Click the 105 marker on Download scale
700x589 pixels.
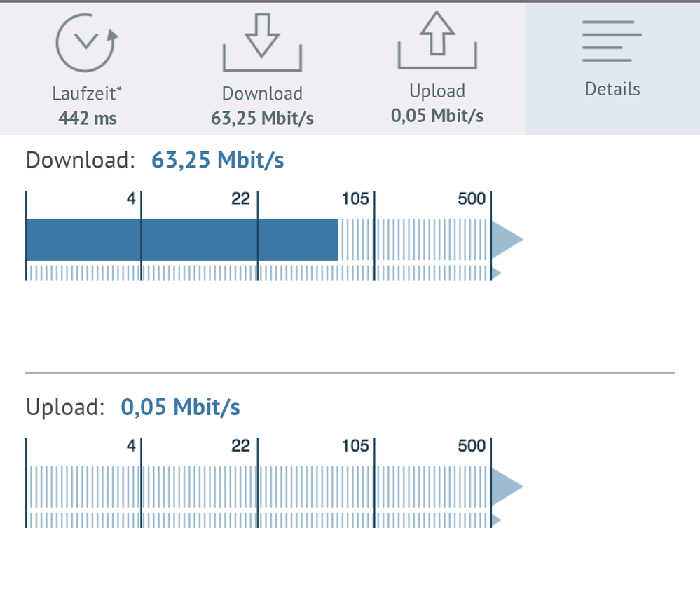pyautogui.click(x=355, y=198)
